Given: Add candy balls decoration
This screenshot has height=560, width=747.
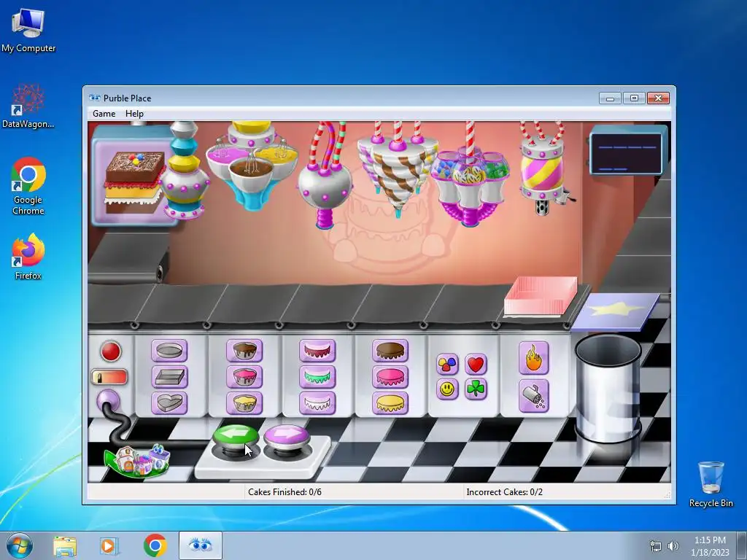Looking at the screenshot, I should [447, 365].
